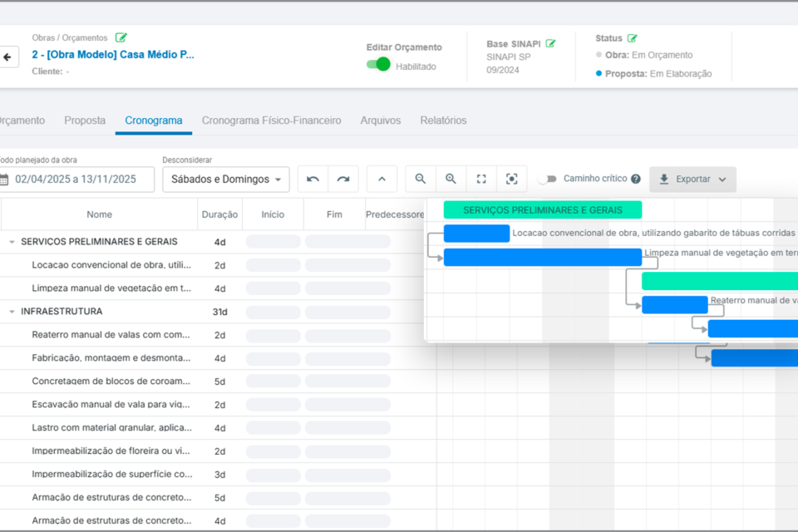The height and width of the screenshot is (532, 798).
Task: Enable the Caminho crítico toggle
Action: tap(548, 179)
